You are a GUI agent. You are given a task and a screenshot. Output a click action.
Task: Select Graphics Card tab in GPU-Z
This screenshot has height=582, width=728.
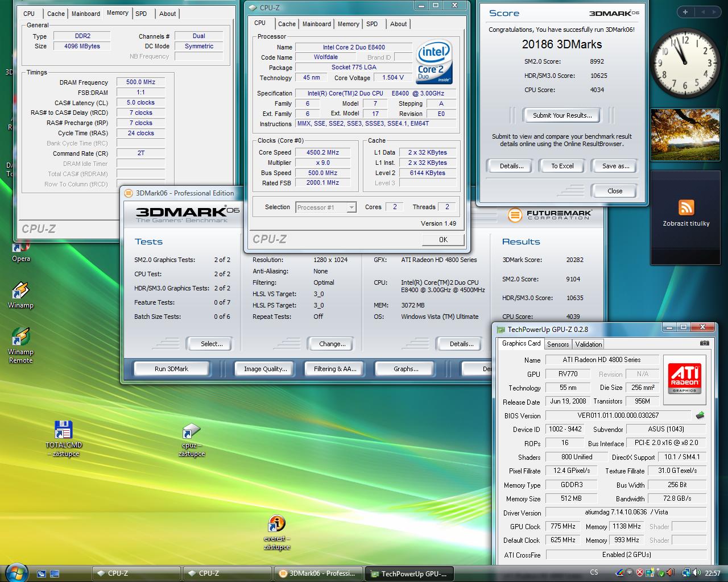521,343
